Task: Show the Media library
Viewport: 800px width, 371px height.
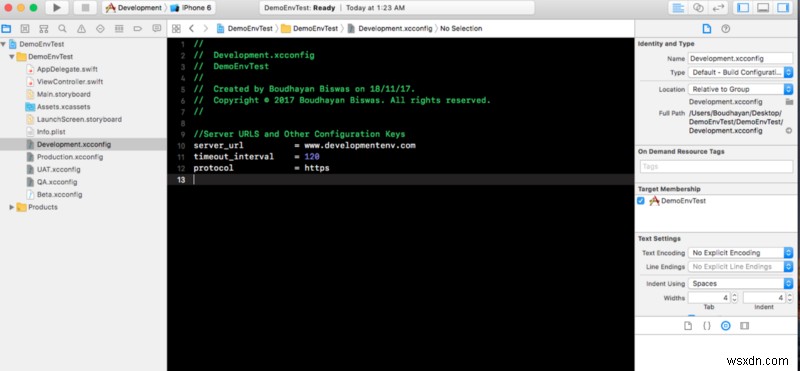Action: 744,326
